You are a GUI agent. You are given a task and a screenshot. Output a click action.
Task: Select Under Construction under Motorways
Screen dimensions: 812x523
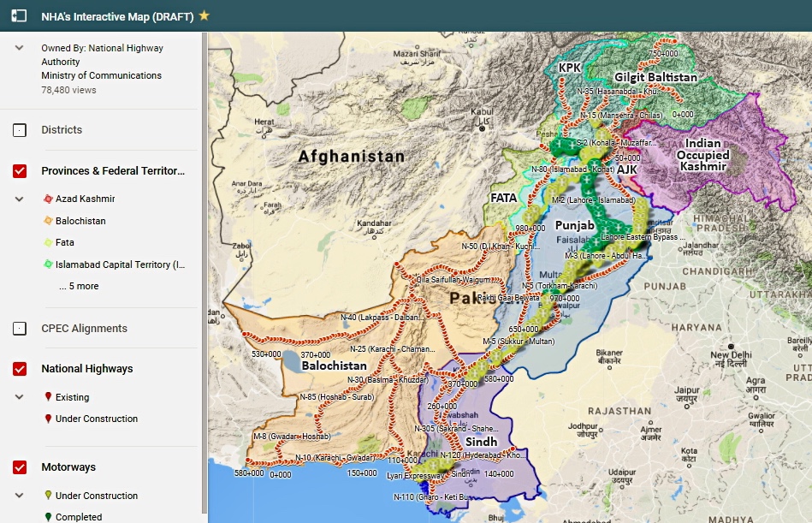click(97, 496)
